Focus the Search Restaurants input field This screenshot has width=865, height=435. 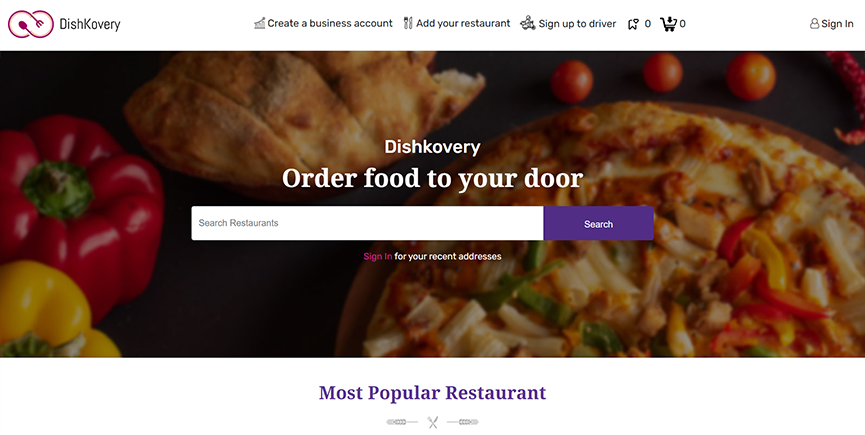(x=367, y=223)
